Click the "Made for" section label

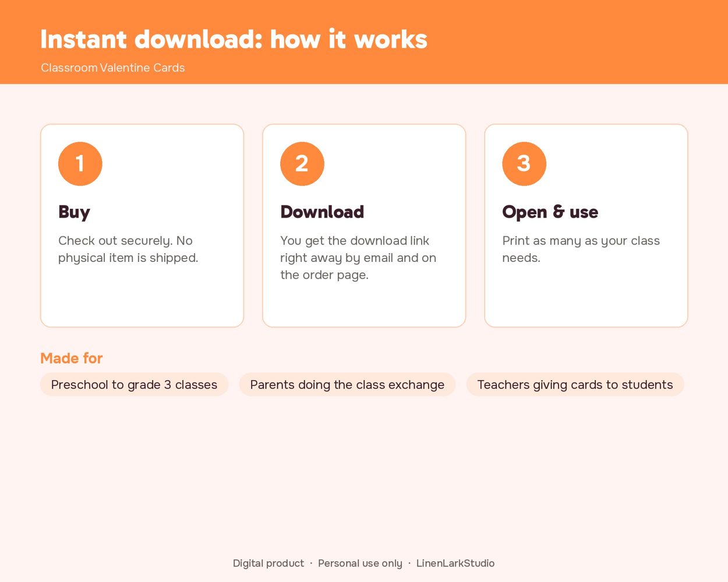[72, 358]
